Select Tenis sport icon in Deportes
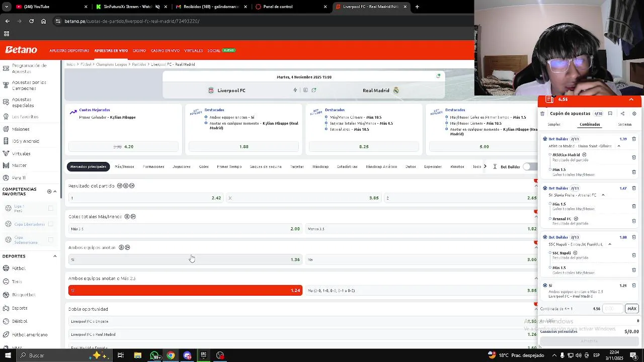644x362 pixels. (x=6, y=282)
